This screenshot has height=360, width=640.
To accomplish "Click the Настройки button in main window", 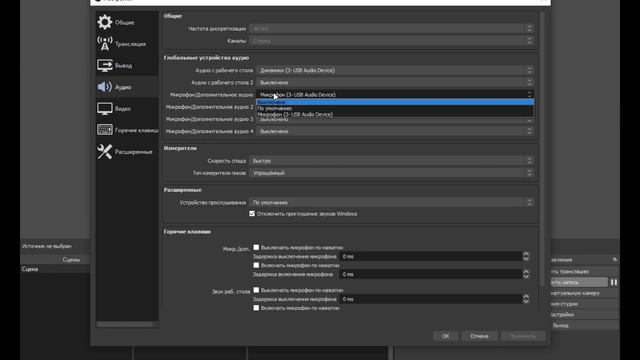I will pyautogui.click(x=584, y=315).
